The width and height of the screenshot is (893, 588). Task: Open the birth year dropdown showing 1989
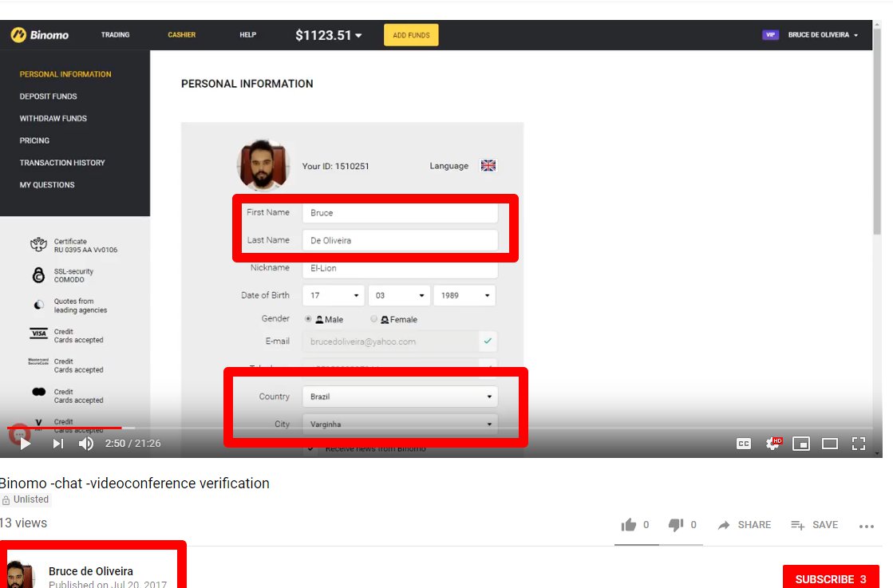[x=464, y=295]
